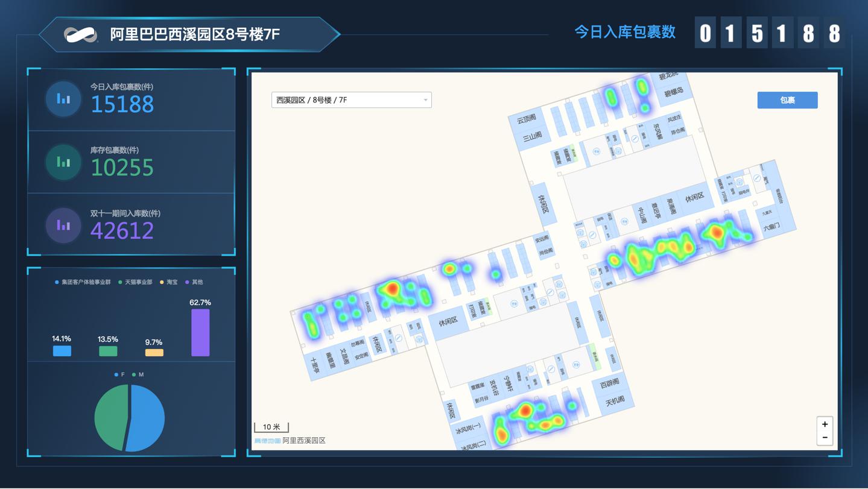
Task: Toggle the 天猫事业部 legend series
Action: 135,282
